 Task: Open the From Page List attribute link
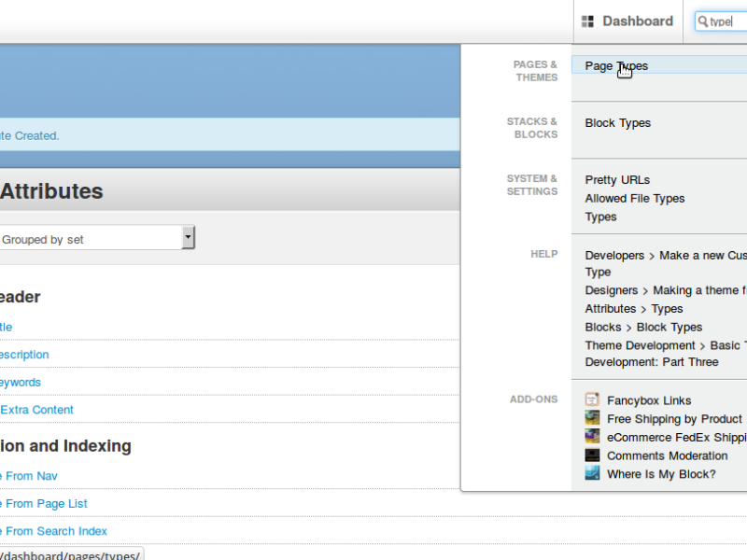click(43, 504)
